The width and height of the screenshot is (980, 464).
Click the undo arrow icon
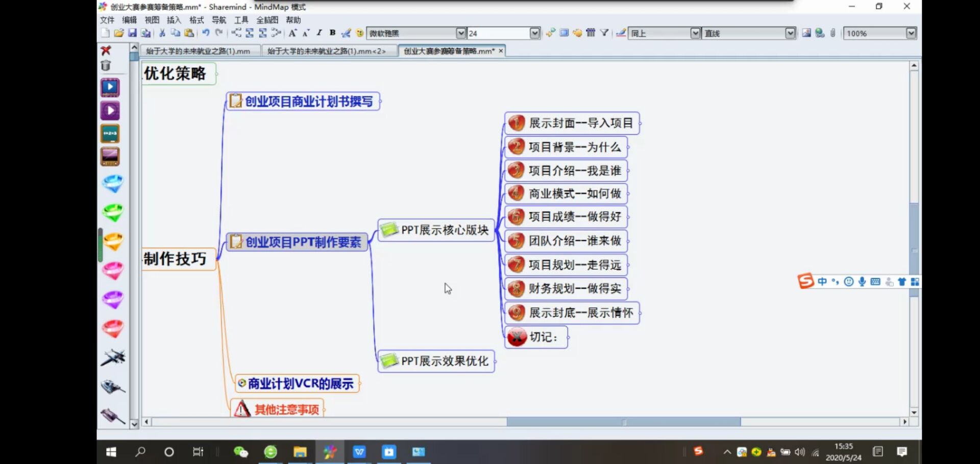pyautogui.click(x=206, y=33)
